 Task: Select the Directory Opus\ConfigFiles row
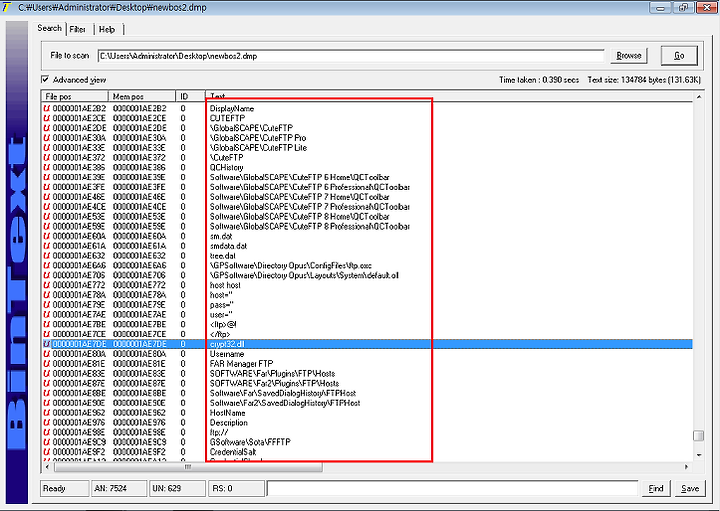point(367,265)
